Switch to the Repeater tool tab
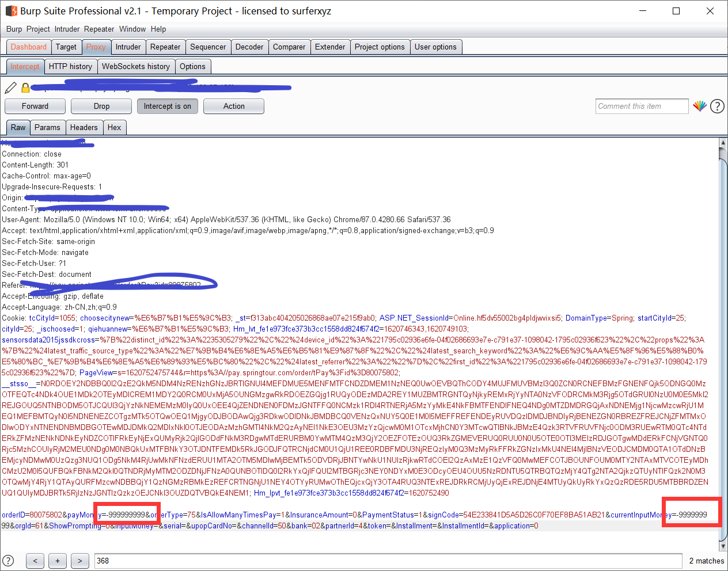Screen dimensions: 728x571 (165, 47)
